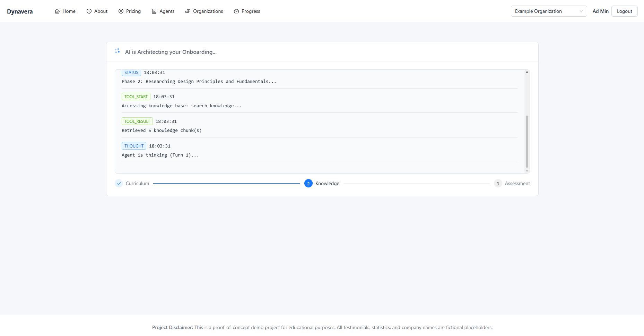This screenshot has height=336, width=644.
Task: Click the Project Disclaimer footer text
Action: click(322, 327)
